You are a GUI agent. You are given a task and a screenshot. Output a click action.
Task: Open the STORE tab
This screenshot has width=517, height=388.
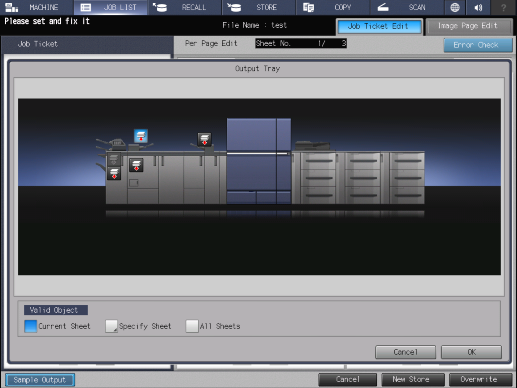click(x=259, y=7)
